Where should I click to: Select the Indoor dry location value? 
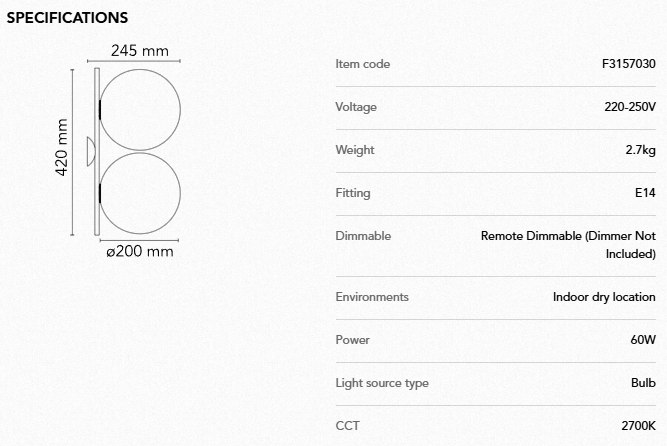coord(604,297)
